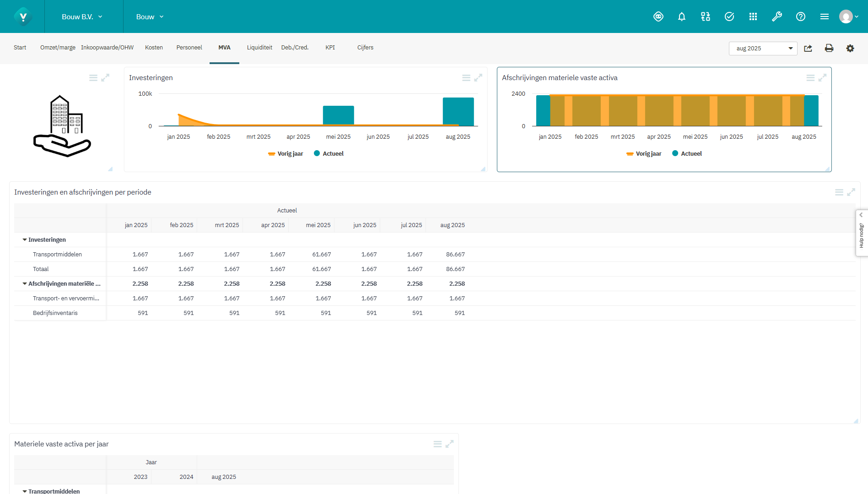Open dashboard settings gear icon

point(850,49)
